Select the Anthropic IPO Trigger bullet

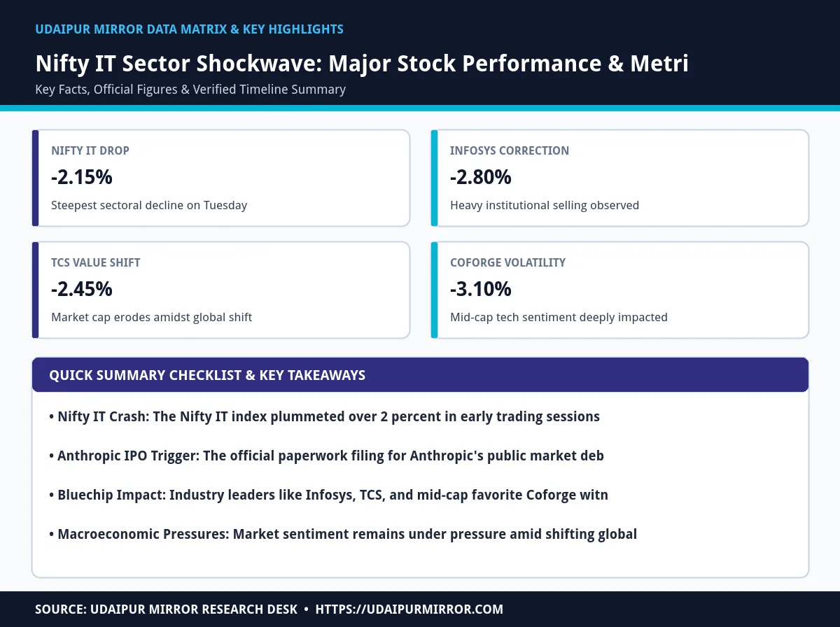coord(326,456)
